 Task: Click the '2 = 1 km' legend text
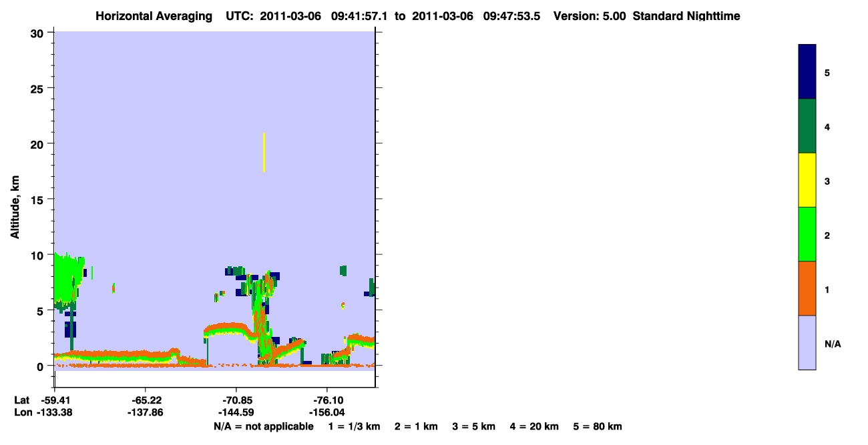tap(416, 426)
